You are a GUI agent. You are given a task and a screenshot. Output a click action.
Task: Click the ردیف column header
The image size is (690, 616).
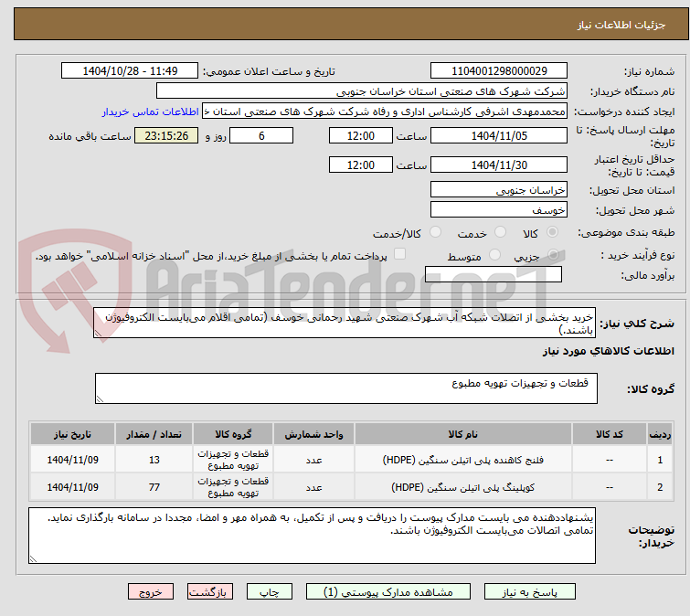(660, 434)
